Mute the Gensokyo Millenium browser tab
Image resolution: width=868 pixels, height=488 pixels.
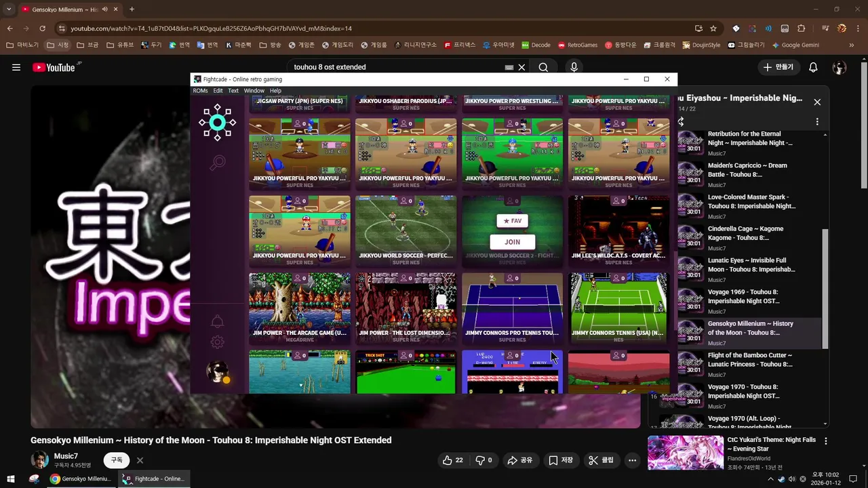click(104, 9)
